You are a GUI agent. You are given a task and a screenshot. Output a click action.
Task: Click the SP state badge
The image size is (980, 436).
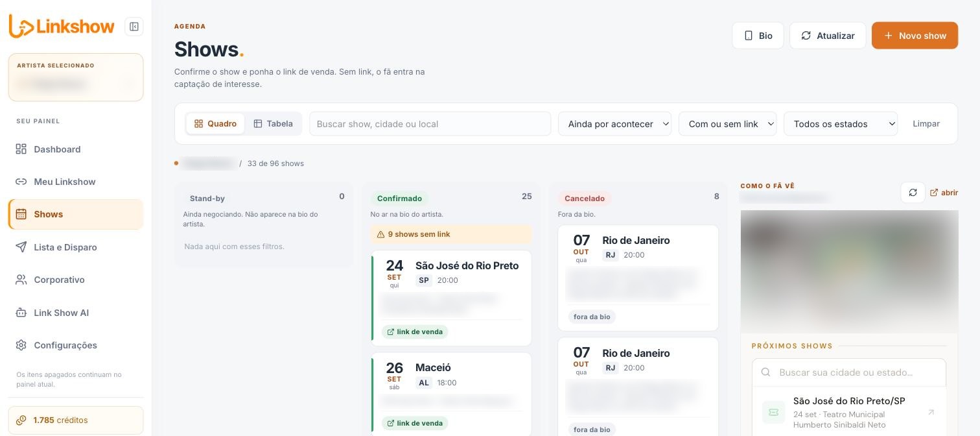[424, 280]
